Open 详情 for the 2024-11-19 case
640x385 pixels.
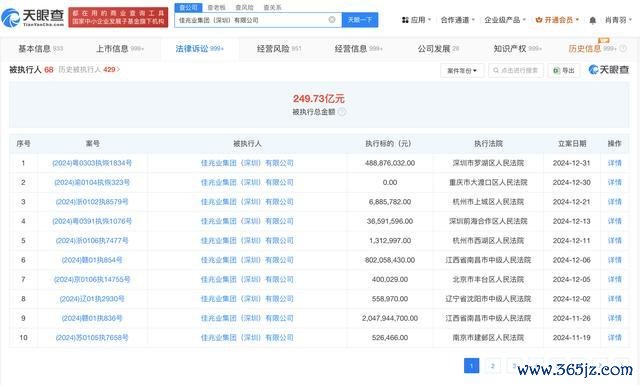click(614, 338)
